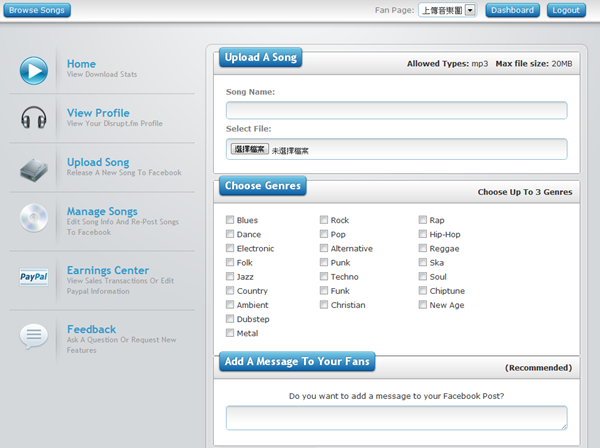Check the Metal genre checkbox
600x448 pixels.
click(230, 333)
